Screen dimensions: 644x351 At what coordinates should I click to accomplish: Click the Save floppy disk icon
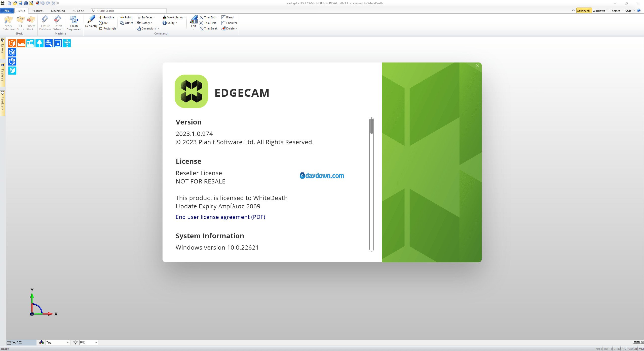(20, 3)
